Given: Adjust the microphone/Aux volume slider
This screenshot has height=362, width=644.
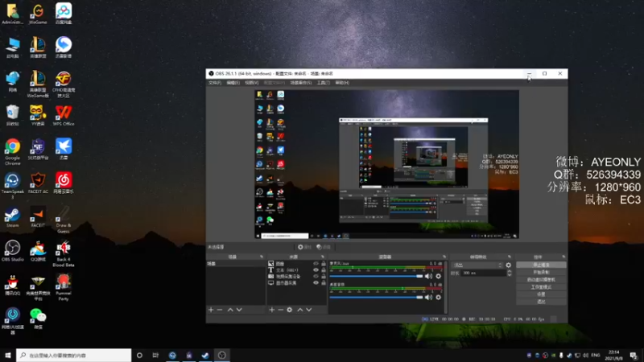Looking at the screenshot, I should coord(376,276).
